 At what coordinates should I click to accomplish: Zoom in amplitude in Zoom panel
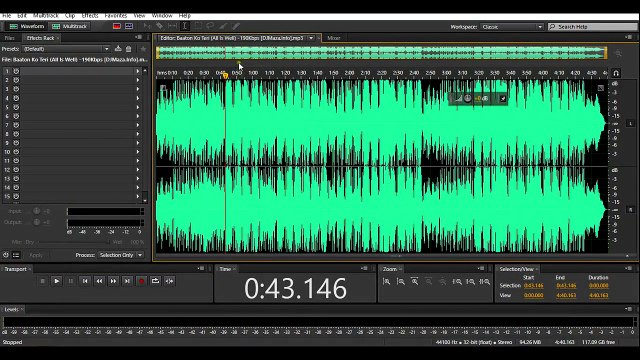click(387, 282)
